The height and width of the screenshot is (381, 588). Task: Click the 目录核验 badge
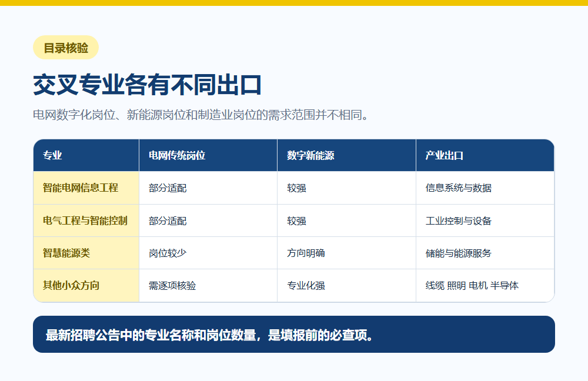pos(66,48)
